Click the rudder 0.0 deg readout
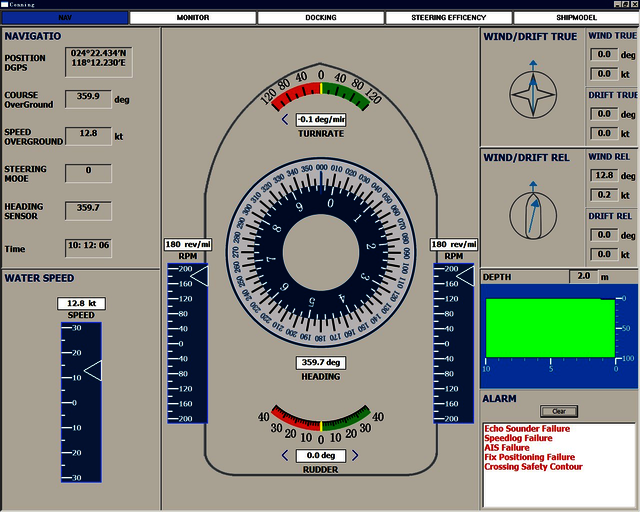Viewport: 640px width, 512px height. point(321,455)
